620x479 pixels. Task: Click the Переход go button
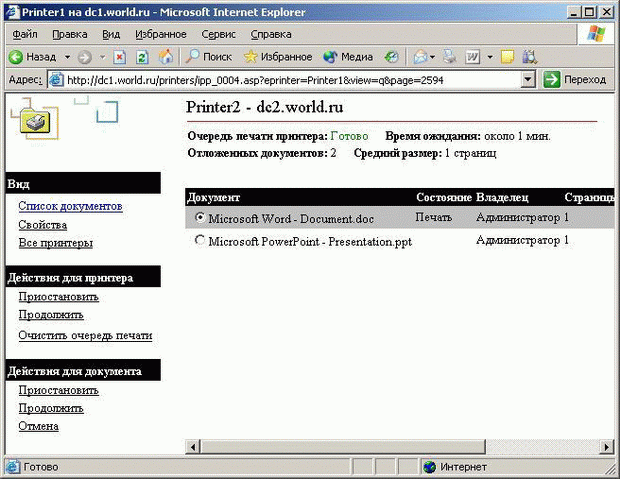click(575, 80)
